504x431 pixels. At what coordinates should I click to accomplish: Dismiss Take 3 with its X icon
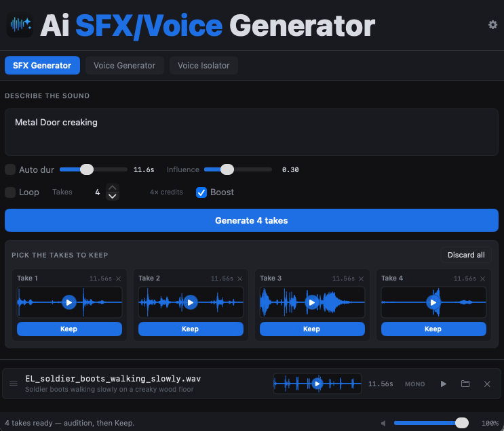click(x=362, y=279)
